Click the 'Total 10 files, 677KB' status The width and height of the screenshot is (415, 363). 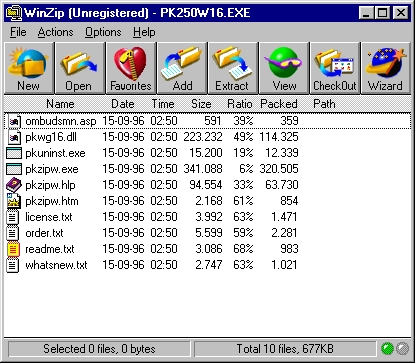285,349
